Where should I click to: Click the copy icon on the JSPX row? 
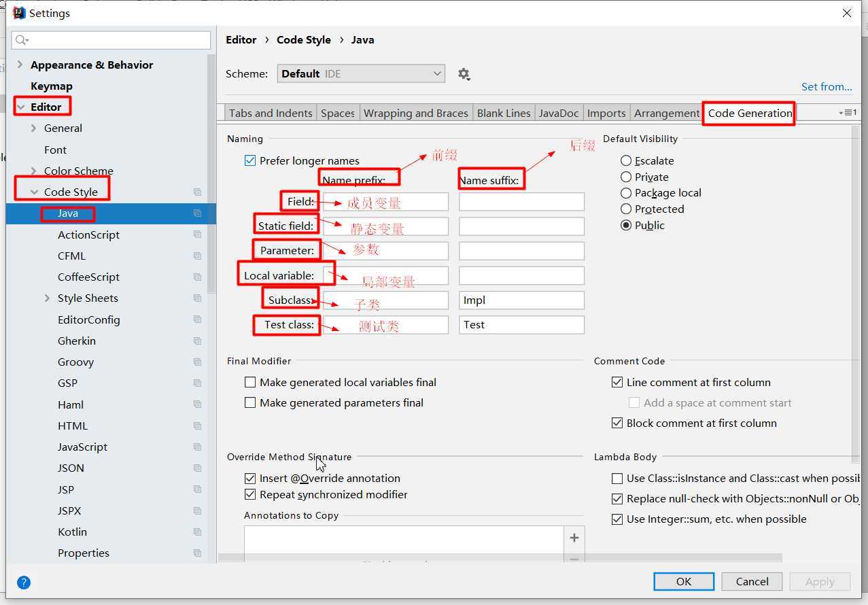click(x=197, y=511)
